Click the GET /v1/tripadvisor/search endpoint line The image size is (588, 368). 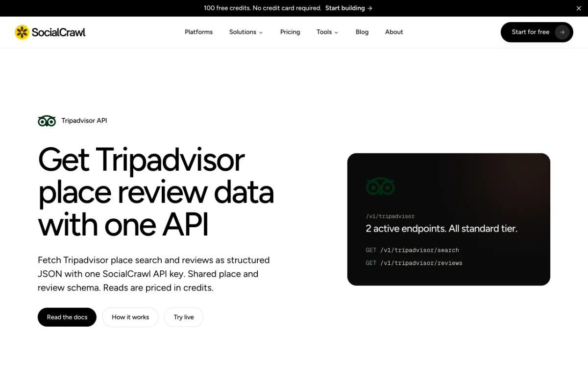click(x=412, y=250)
